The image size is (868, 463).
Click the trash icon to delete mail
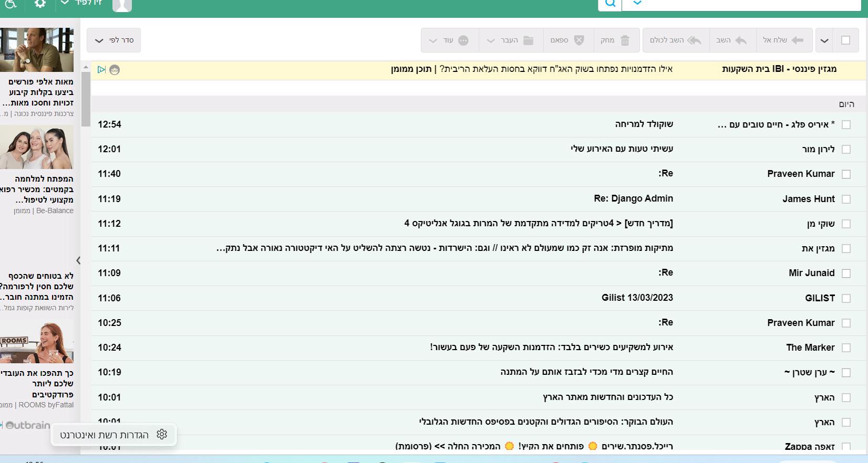(625, 40)
